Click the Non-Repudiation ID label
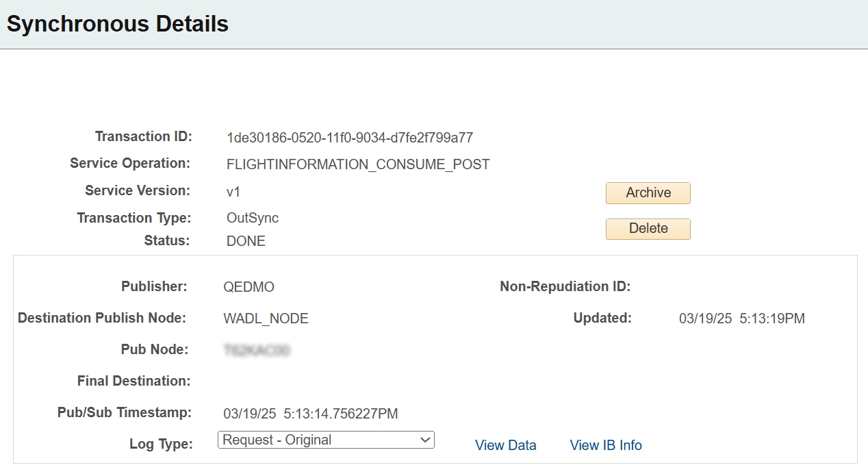Screen dimensions: 868x474 pos(565,286)
